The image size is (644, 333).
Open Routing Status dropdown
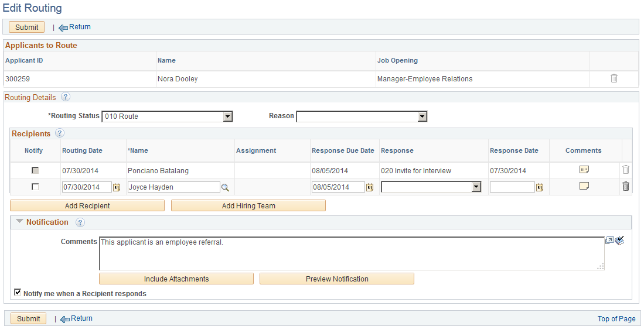click(167, 116)
